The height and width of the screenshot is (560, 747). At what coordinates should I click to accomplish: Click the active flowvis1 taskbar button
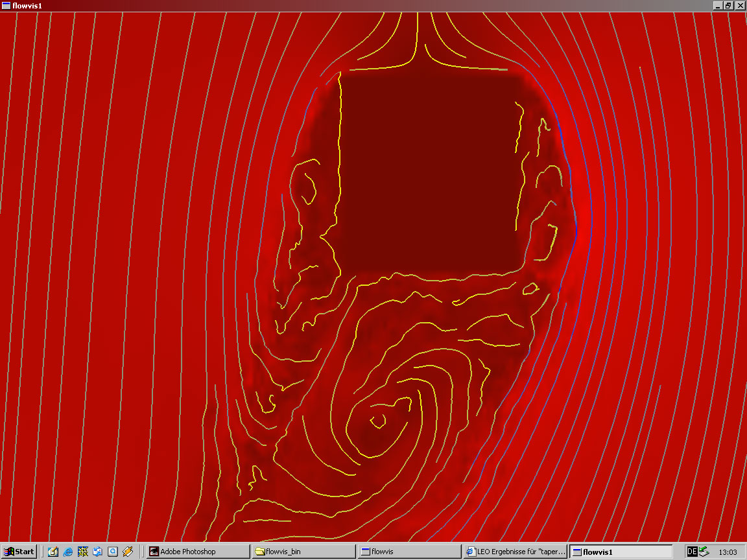621,552
